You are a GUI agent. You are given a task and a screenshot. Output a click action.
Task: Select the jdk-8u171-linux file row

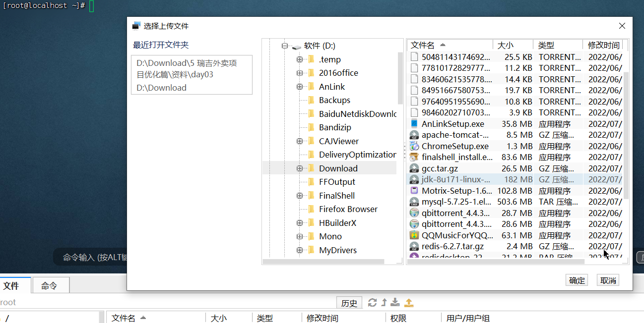[x=515, y=179]
